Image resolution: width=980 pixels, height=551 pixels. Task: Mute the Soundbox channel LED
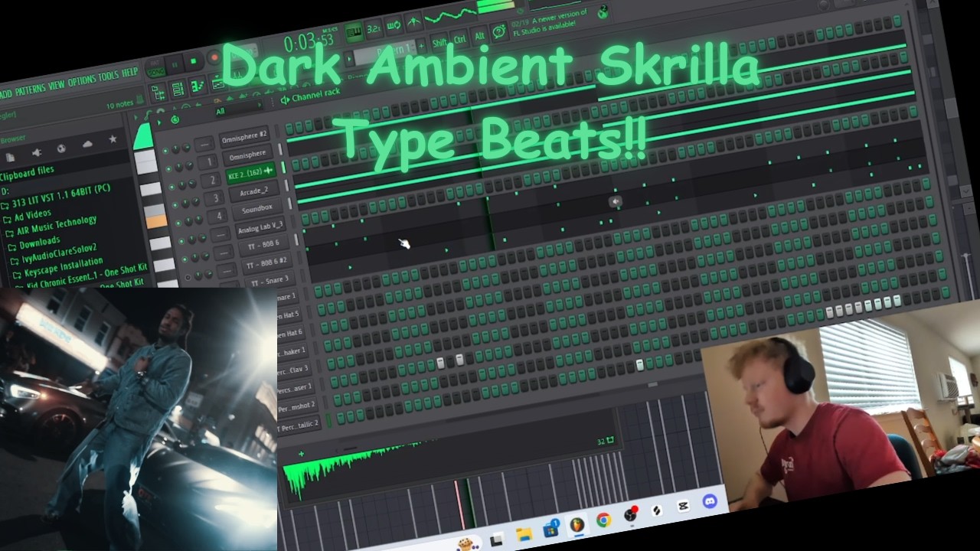click(x=178, y=223)
